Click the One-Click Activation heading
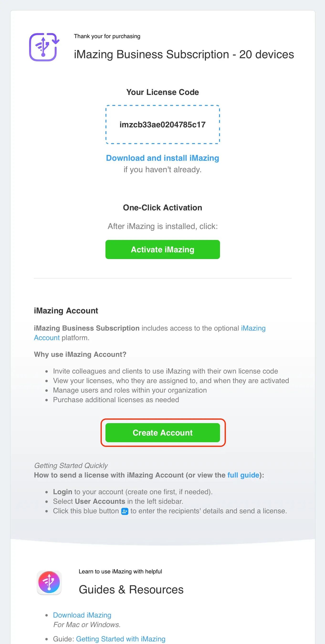This screenshot has width=325, height=644. pyautogui.click(x=163, y=208)
